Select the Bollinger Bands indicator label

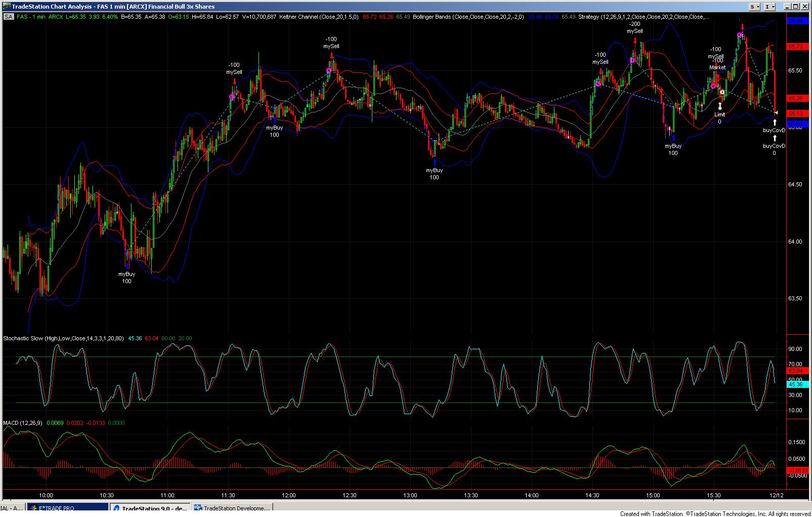click(468, 17)
